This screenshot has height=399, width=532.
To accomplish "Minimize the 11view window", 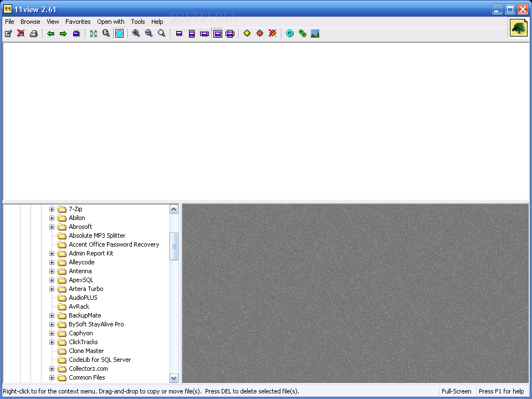I will pyautogui.click(x=497, y=9).
